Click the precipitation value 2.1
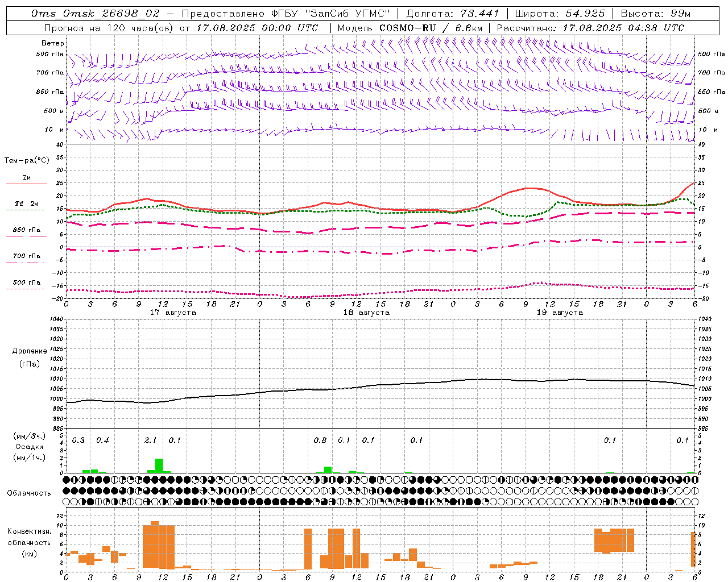Screen dimensions: 728x582 150,440
